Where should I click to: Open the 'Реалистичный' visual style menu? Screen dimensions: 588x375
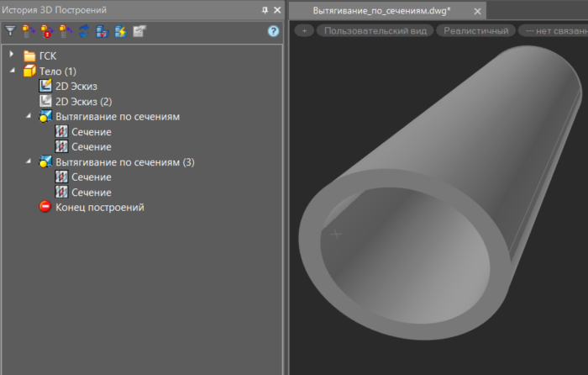click(x=475, y=31)
